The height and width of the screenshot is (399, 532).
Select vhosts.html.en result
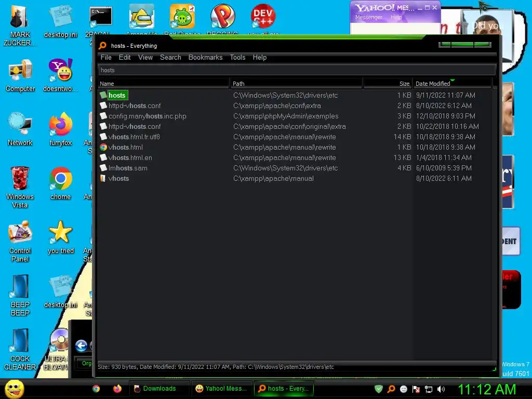click(130, 158)
